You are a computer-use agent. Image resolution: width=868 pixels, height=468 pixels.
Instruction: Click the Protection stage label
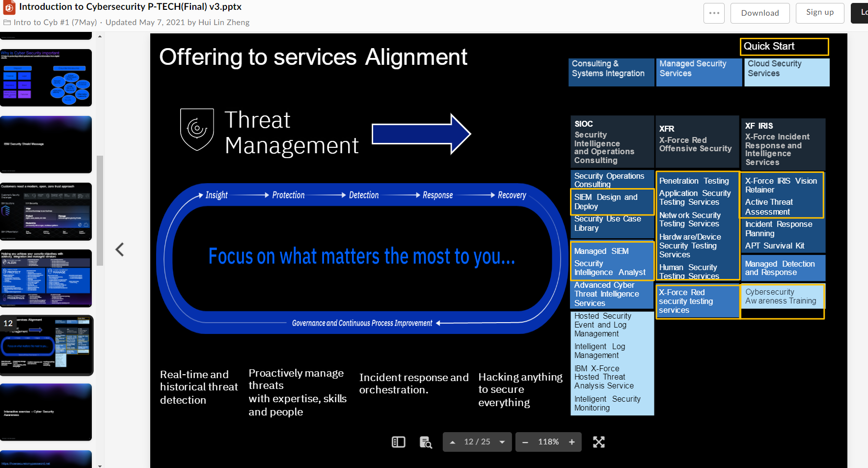pos(288,195)
